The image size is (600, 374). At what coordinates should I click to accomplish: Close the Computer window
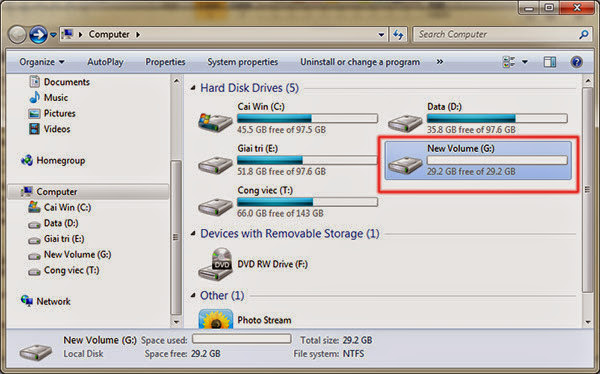tap(576, 7)
